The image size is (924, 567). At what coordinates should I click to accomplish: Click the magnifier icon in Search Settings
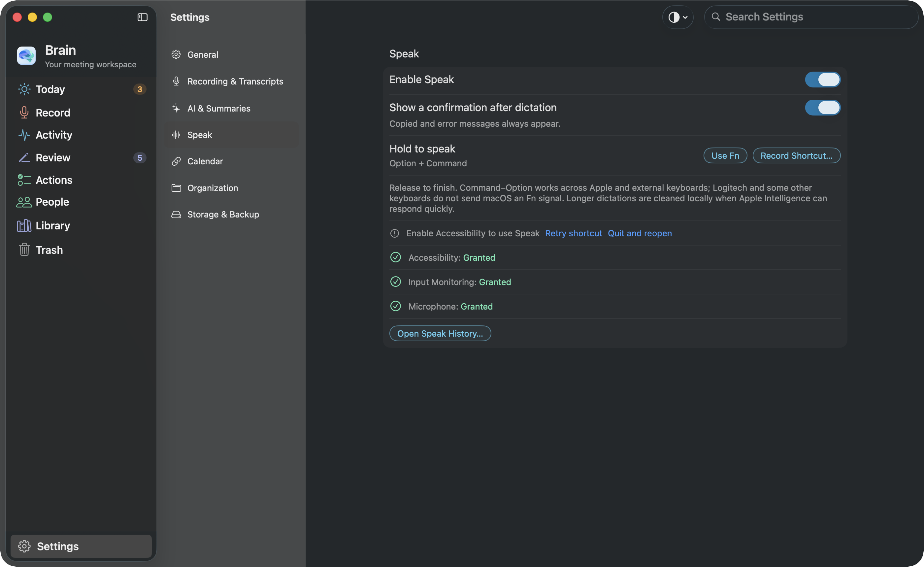[716, 17]
